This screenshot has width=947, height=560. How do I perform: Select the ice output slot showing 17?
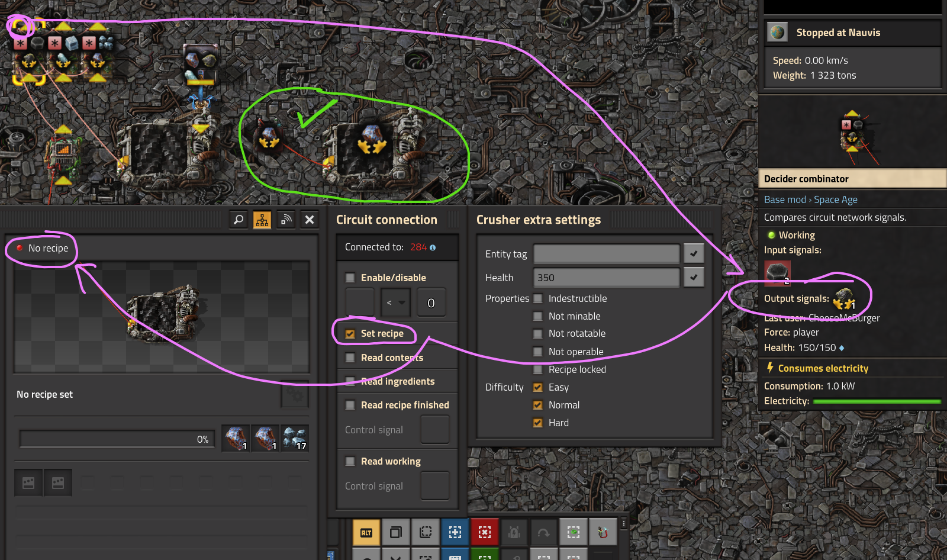[295, 439]
